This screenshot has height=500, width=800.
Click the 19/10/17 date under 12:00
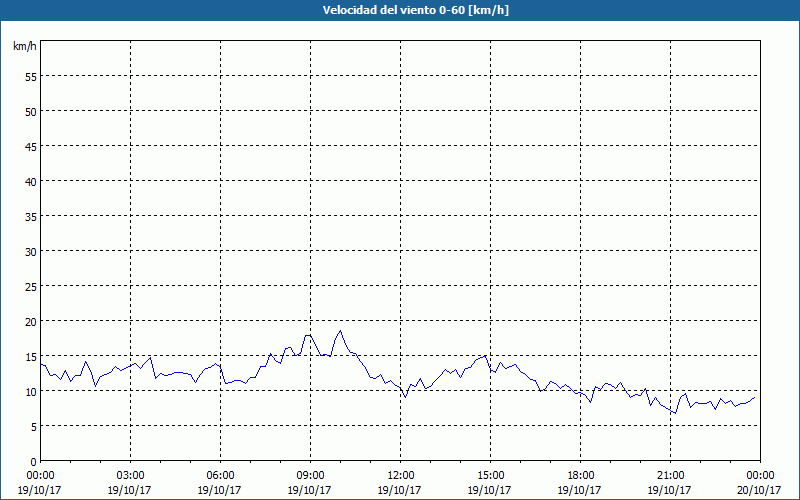click(400, 490)
